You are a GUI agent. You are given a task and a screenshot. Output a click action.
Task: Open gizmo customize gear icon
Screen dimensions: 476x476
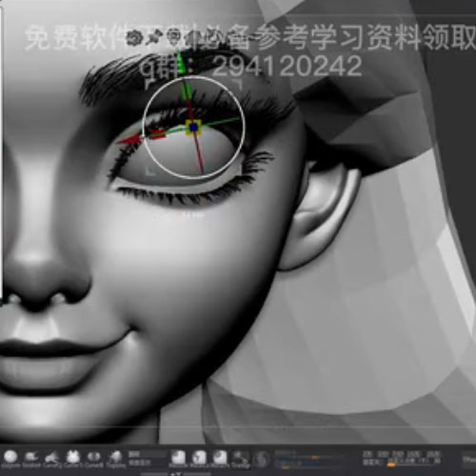(133, 38)
